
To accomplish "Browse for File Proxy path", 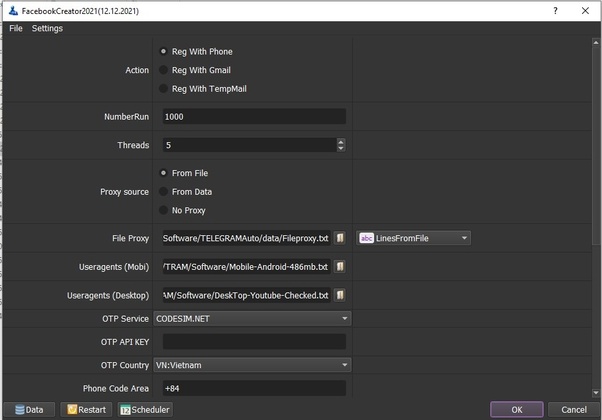I will coord(340,238).
